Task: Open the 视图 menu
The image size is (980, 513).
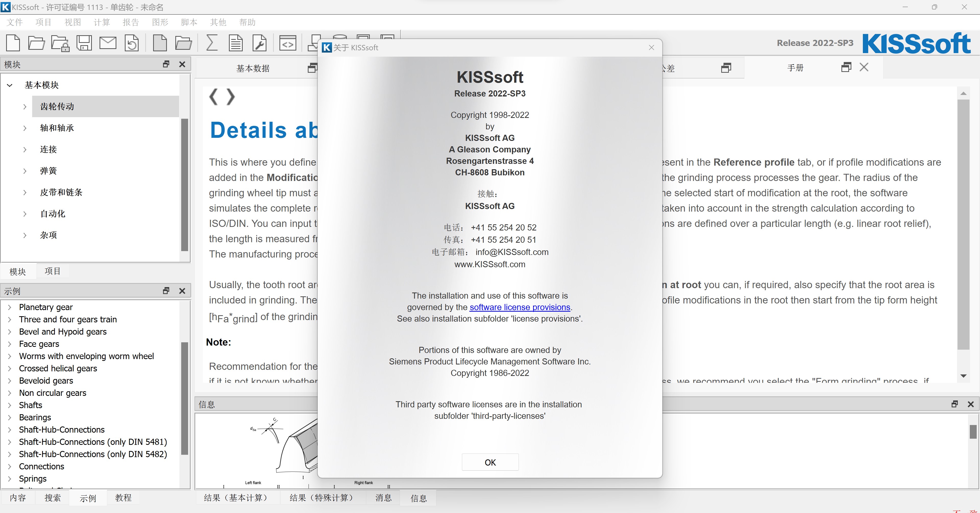Action: click(x=73, y=22)
